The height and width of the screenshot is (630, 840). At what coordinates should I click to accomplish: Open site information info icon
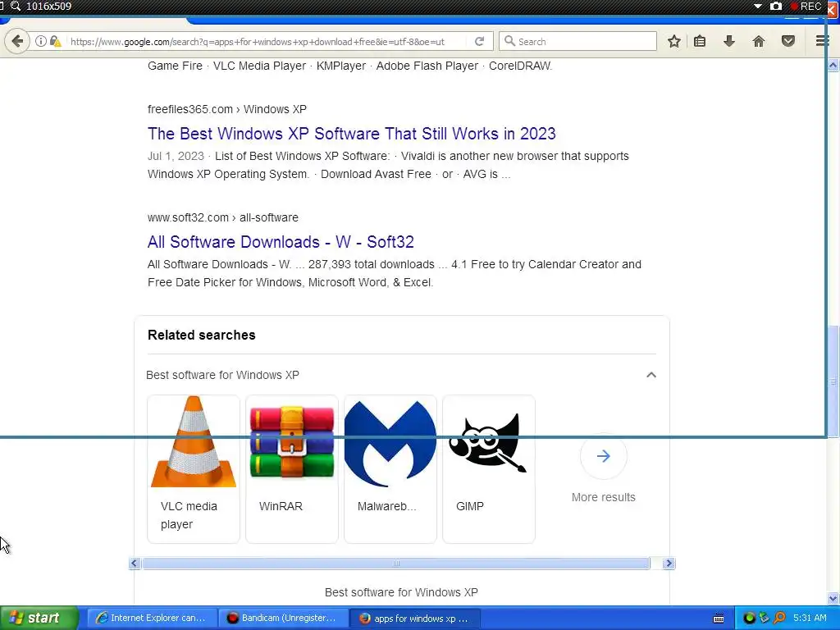click(41, 41)
